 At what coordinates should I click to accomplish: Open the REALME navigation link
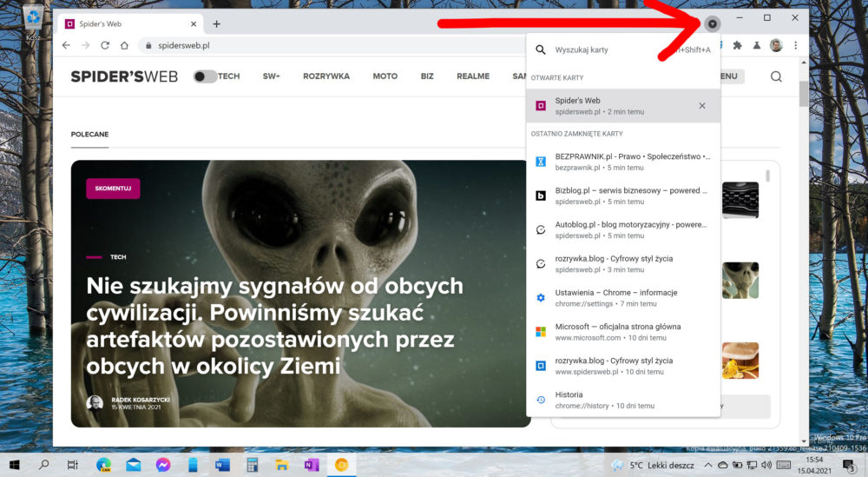click(x=473, y=76)
